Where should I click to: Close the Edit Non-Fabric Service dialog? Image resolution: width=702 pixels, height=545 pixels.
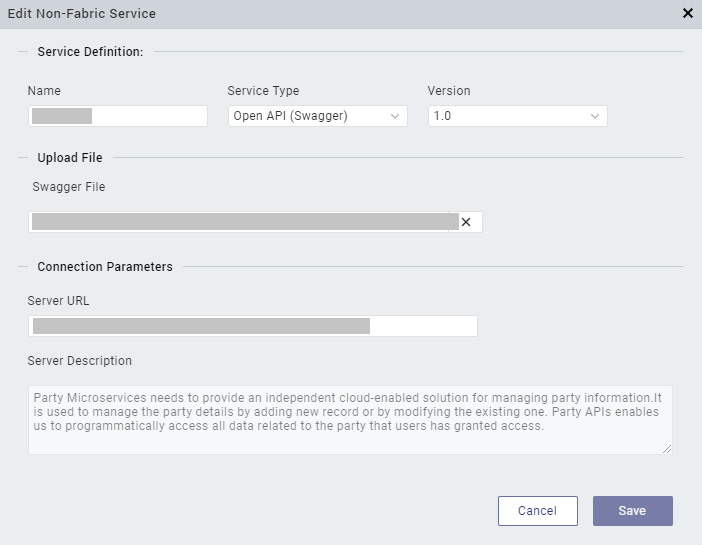[687, 13]
